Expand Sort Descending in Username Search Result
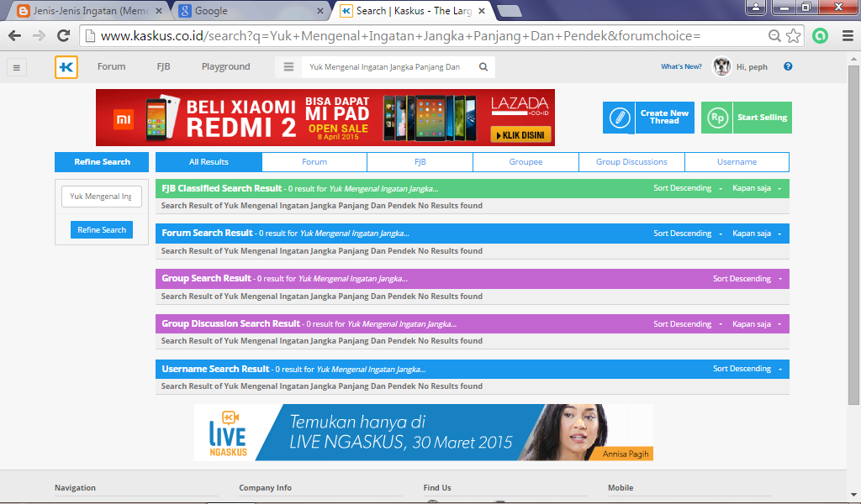Image resolution: width=861 pixels, height=504 pixels. click(747, 369)
